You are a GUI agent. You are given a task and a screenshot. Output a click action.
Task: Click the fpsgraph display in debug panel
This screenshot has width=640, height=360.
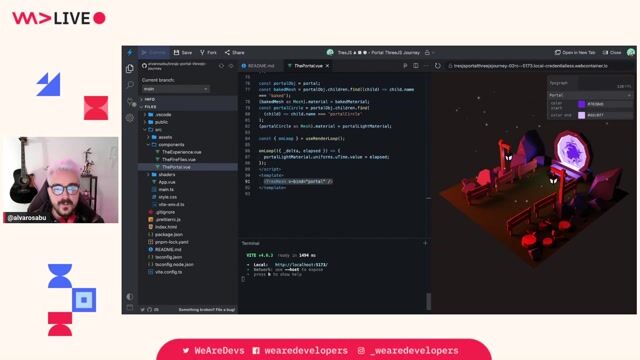pyautogui.click(x=606, y=83)
